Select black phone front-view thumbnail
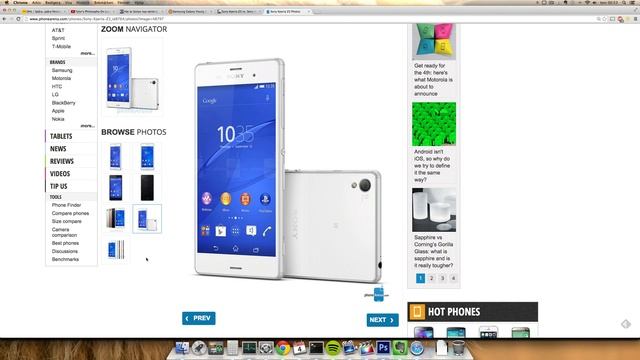640x360 pixels. tap(116, 188)
